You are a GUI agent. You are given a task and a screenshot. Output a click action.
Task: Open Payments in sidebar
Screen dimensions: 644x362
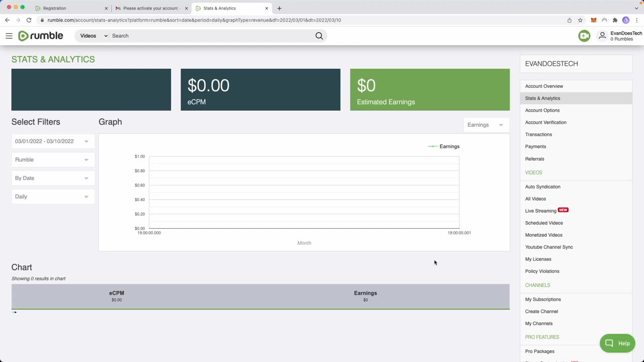[535, 147]
